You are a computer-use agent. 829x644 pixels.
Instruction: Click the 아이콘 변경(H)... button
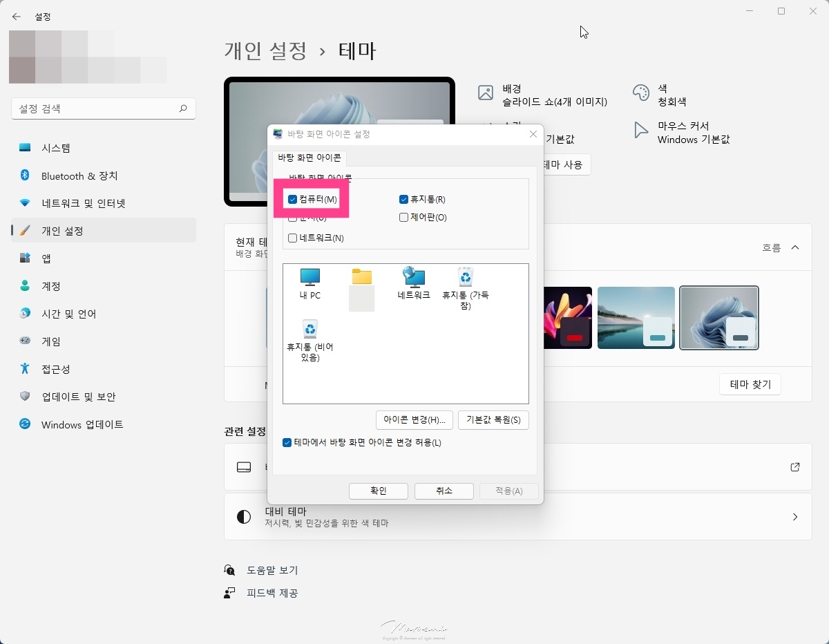pos(414,420)
